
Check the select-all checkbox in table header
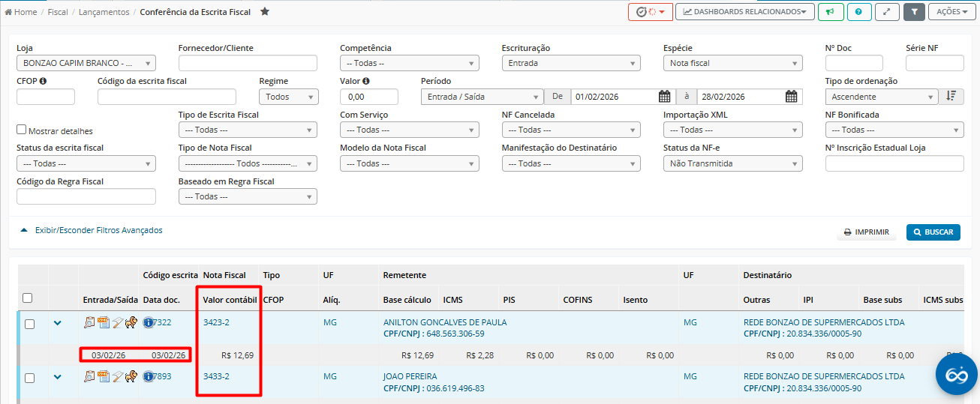click(28, 298)
